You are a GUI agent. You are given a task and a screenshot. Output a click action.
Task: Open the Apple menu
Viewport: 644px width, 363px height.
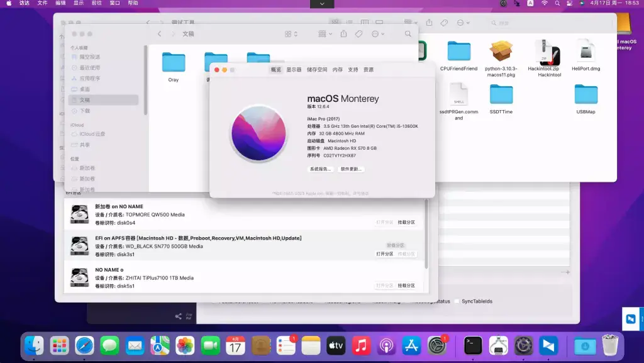[x=9, y=3]
